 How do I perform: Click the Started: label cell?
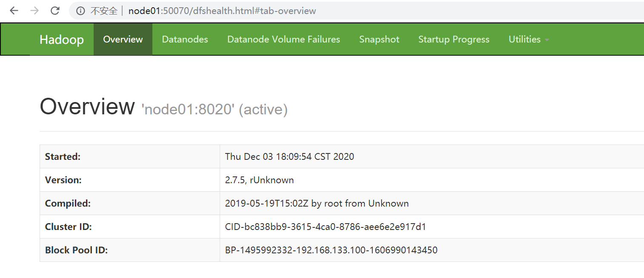point(129,156)
